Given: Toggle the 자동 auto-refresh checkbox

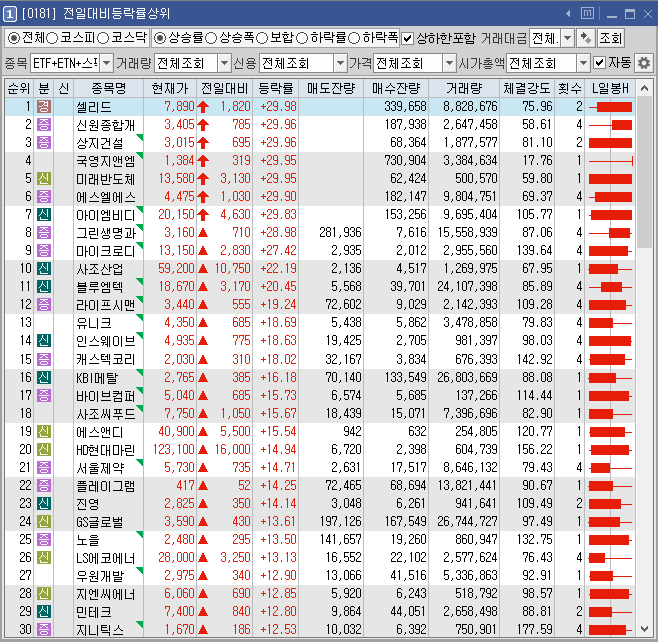Looking at the screenshot, I should click(x=600, y=63).
